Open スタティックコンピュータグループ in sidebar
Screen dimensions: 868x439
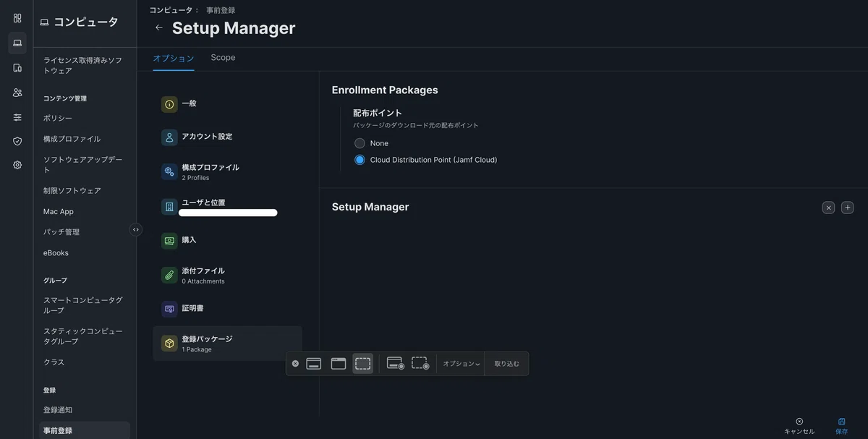tap(85, 336)
